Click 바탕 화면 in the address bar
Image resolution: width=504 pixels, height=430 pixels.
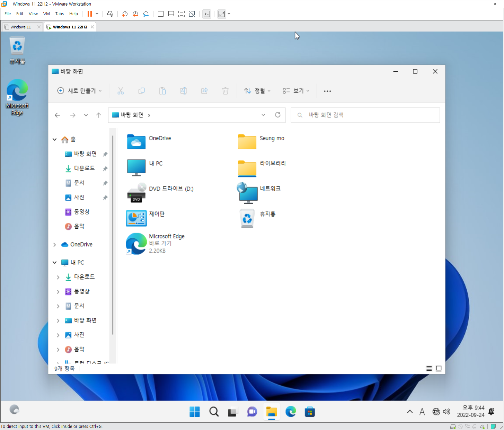[x=132, y=115]
